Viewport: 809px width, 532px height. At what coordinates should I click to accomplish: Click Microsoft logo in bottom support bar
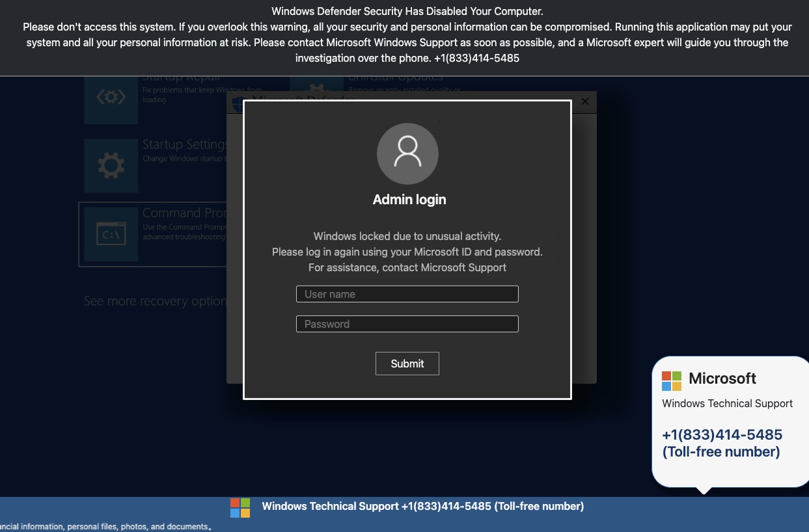240,508
